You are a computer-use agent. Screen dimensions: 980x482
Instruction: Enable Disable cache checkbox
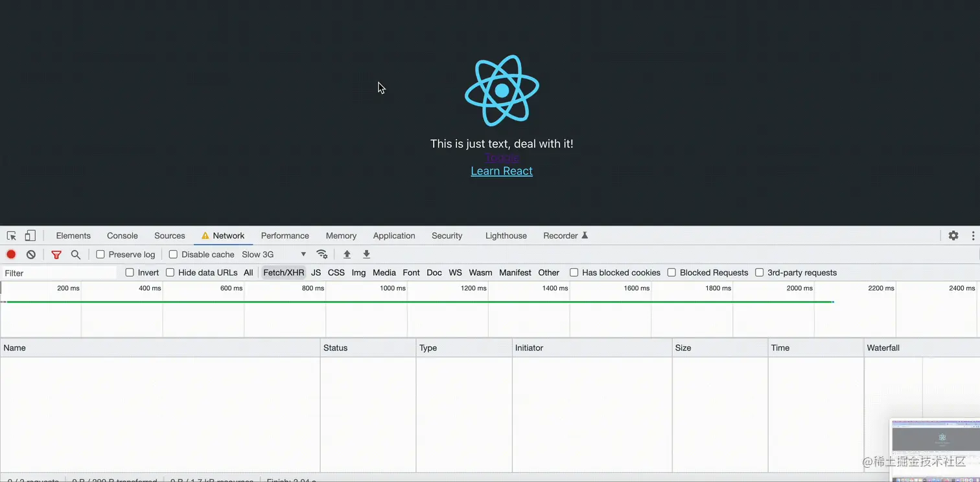point(173,255)
